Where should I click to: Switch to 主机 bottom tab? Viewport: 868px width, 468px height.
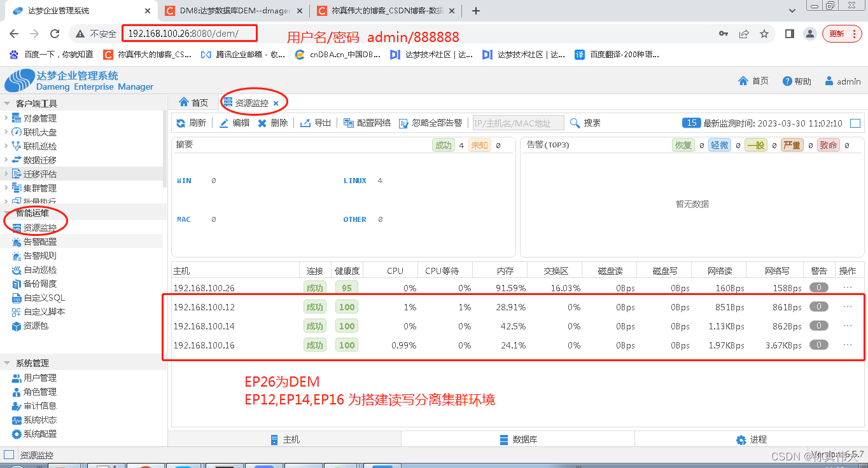click(284, 439)
